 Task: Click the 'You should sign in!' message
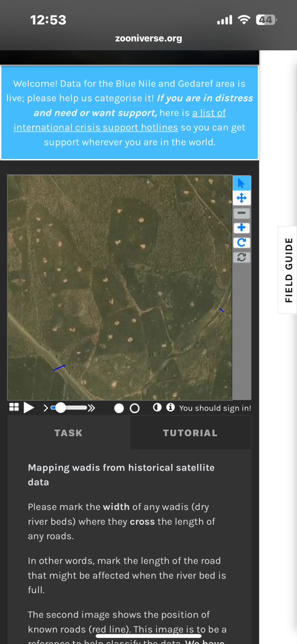coord(215,408)
